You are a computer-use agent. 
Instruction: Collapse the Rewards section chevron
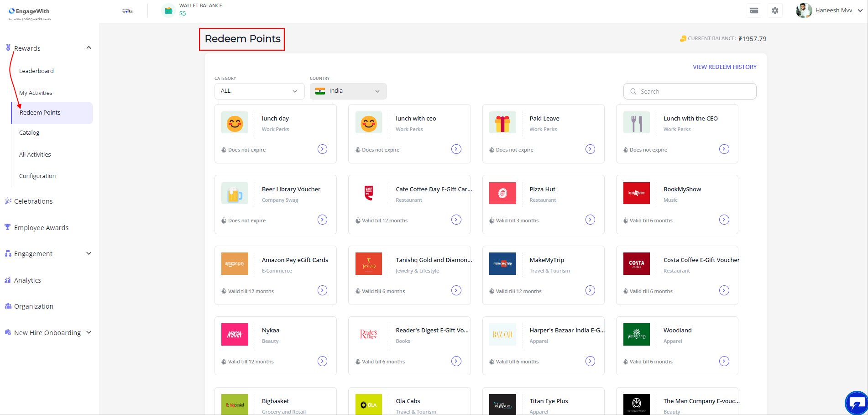coord(89,47)
